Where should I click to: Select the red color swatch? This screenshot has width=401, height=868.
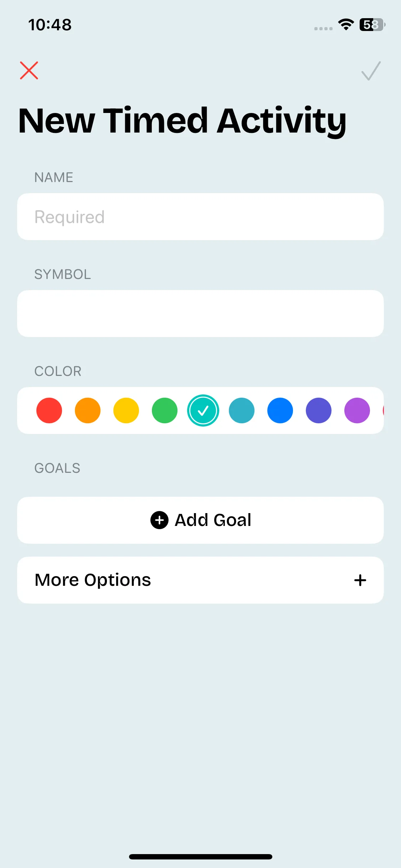coord(49,410)
